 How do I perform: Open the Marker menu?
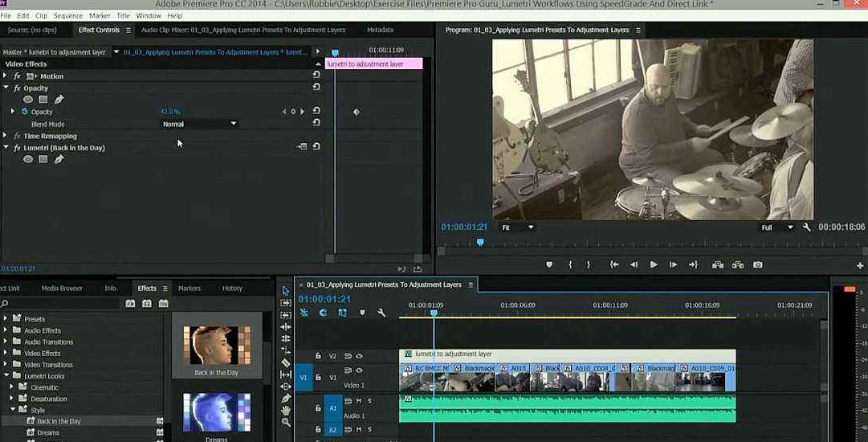click(x=100, y=15)
